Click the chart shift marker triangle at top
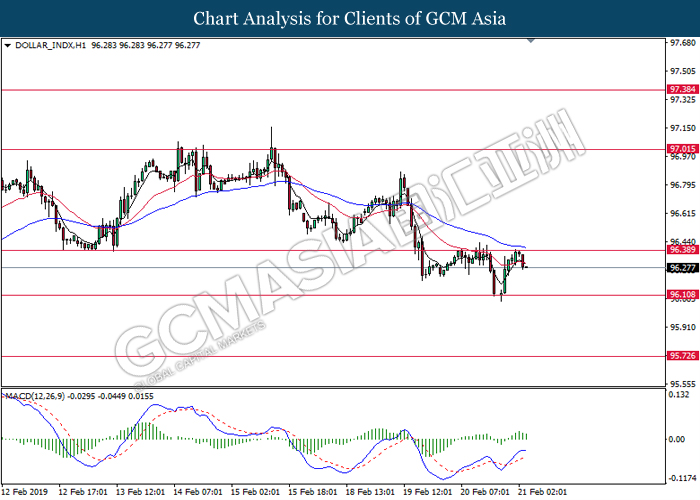Image resolution: width=700 pixels, height=500 pixels. click(x=531, y=41)
